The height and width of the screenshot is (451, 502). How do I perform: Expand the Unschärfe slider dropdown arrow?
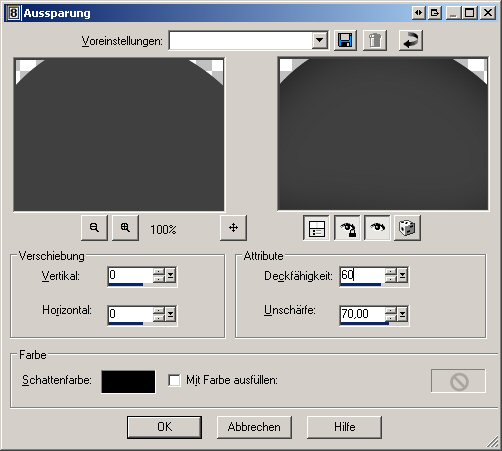tap(403, 314)
